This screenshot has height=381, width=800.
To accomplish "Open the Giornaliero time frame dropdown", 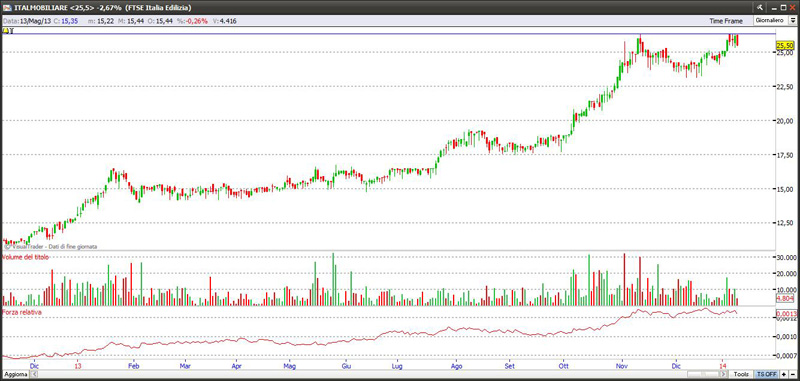I will pos(776,20).
